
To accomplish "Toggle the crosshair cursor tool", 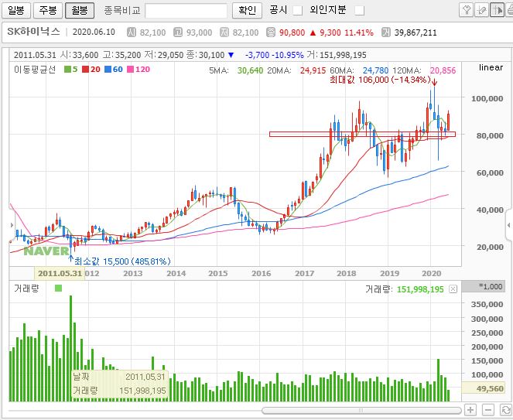I will coord(497,10).
